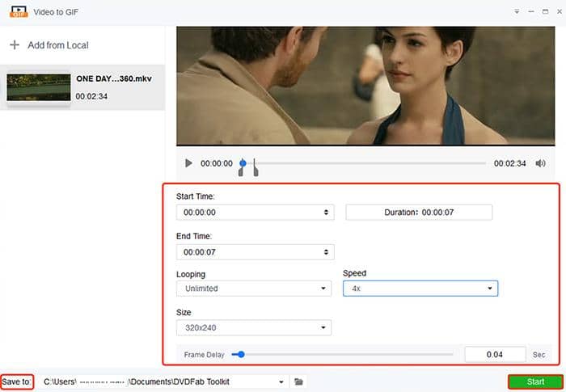Click the 00:00:00 current playback time
This screenshot has height=392, width=566.
217,163
